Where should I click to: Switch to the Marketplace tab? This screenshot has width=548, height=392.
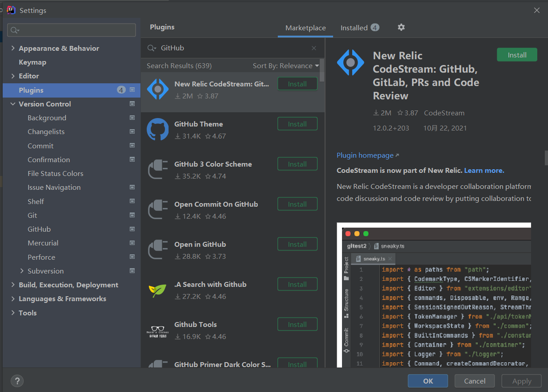tap(305, 28)
